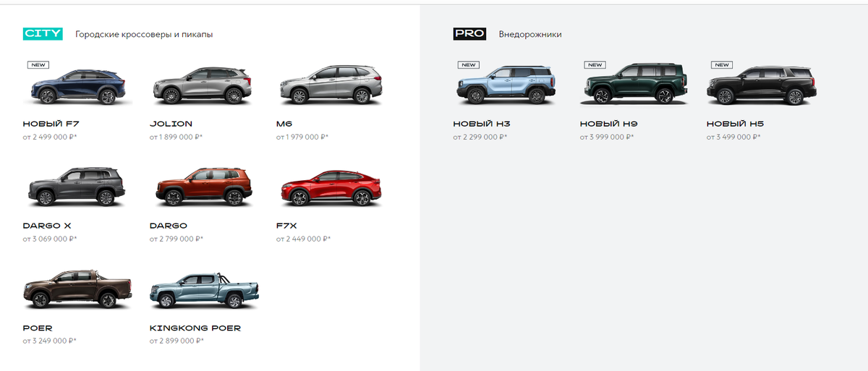Open the НОВЫЙ H9 model link
Image resolution: width=868 pixels, height=371 pixels.
pyautogui.click(x=609, y=124)
